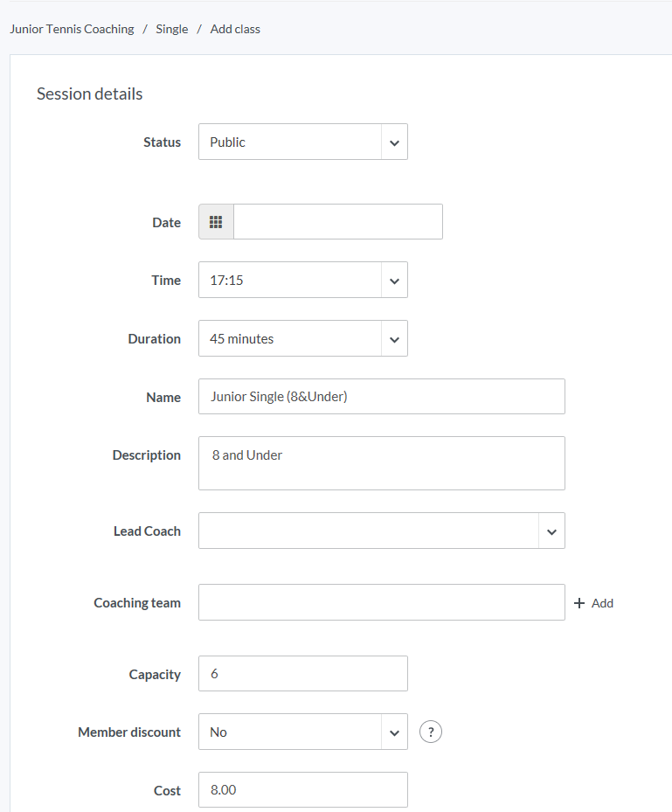Open the Lead Coach dropdown
Viewport: 672px width, 812px height.
[x=381, y=531]
